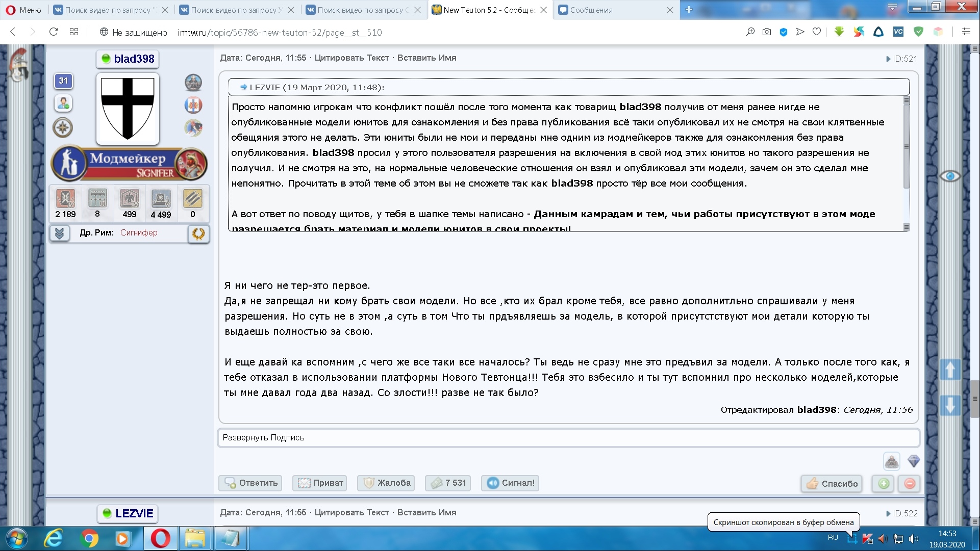Screen dimensions: 980x551
Task: Click the diamond icon below the signature
Action: [x=914, y=461]
